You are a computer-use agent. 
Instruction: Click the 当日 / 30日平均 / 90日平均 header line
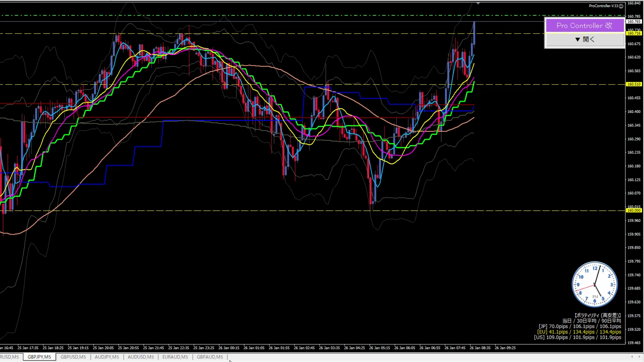coord(591,321)
